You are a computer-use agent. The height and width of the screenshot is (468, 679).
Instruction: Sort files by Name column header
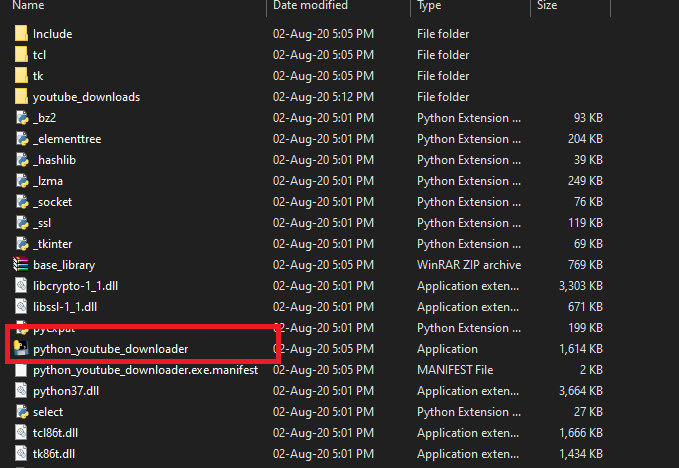(x=30, y=6)
